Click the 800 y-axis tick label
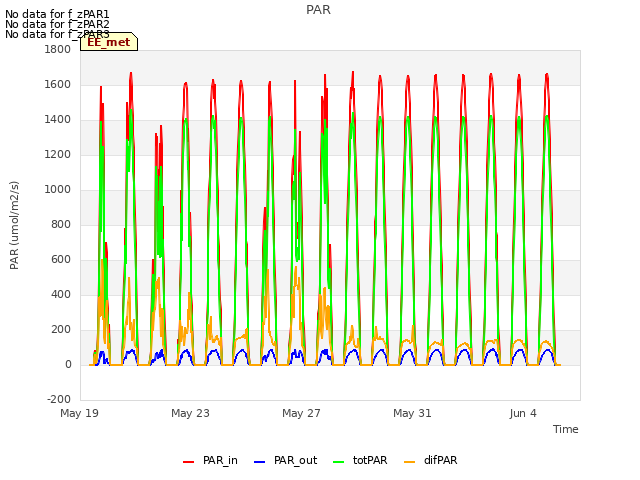This screenshot has width=640, height=480. [x=61, y=224]
